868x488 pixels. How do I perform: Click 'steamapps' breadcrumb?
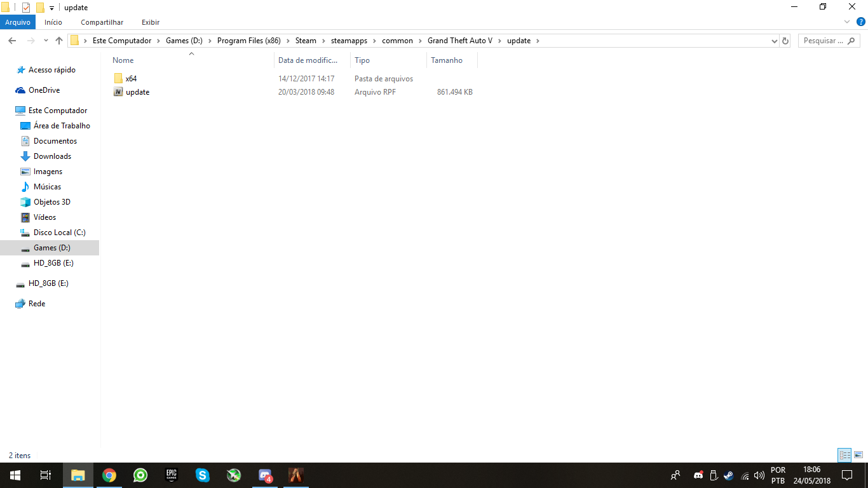point(349,41)
